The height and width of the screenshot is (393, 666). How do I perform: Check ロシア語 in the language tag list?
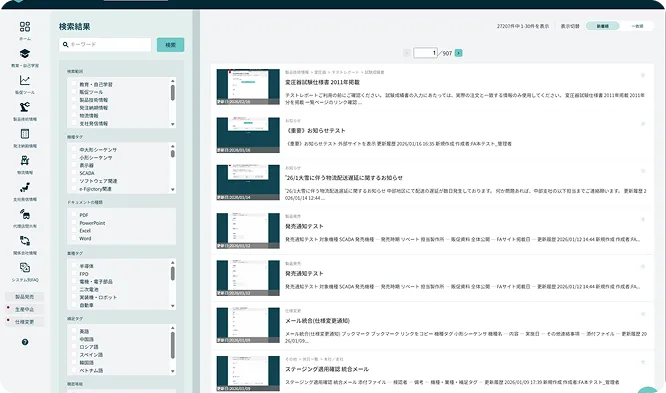[x=74, y=347]
